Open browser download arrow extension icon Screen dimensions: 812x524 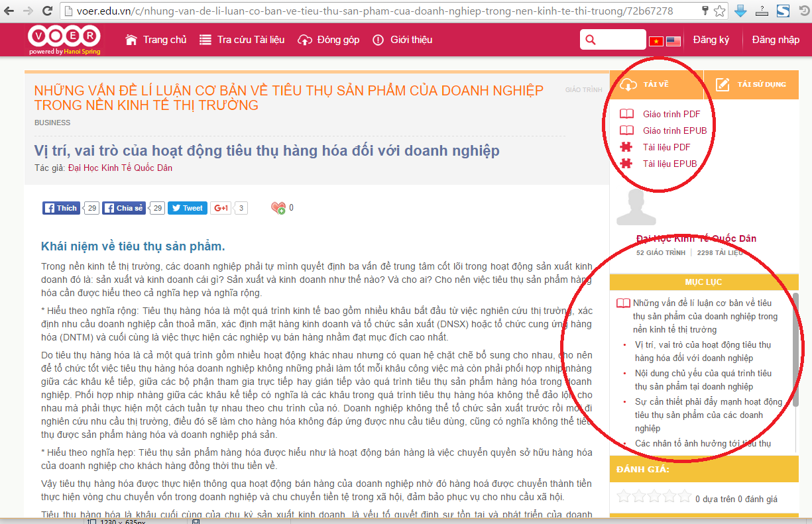[741, 11]
